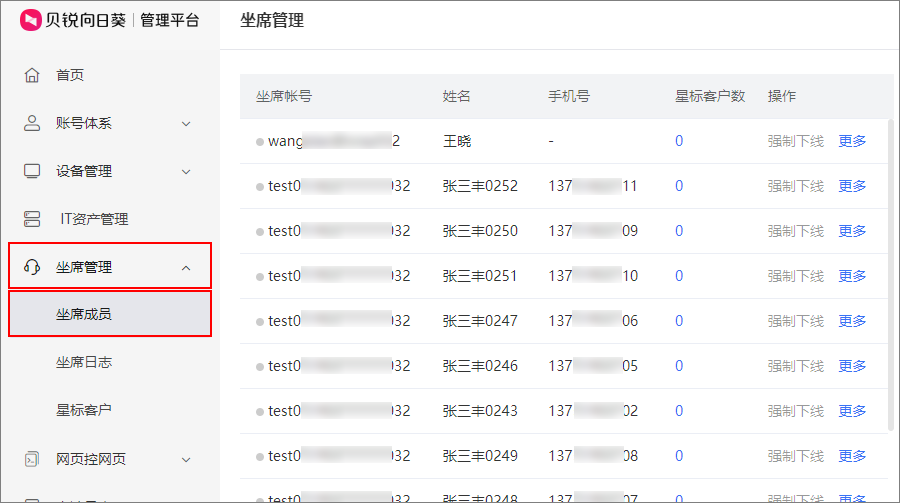Click the 设备管理 monitor icon
The width and height of the screenshot is (900, 503).
pos(32,171)
